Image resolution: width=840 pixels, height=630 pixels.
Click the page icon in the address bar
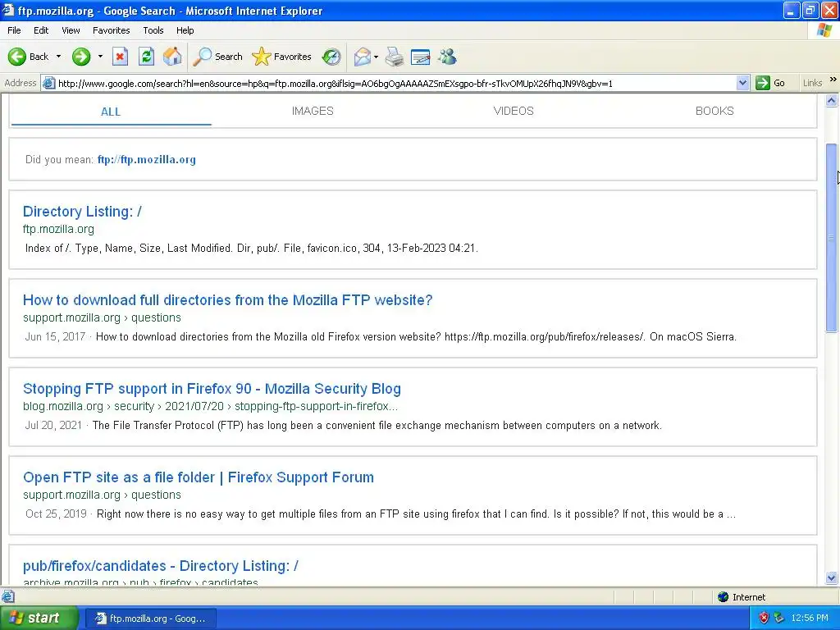click(x=48, y=83)
